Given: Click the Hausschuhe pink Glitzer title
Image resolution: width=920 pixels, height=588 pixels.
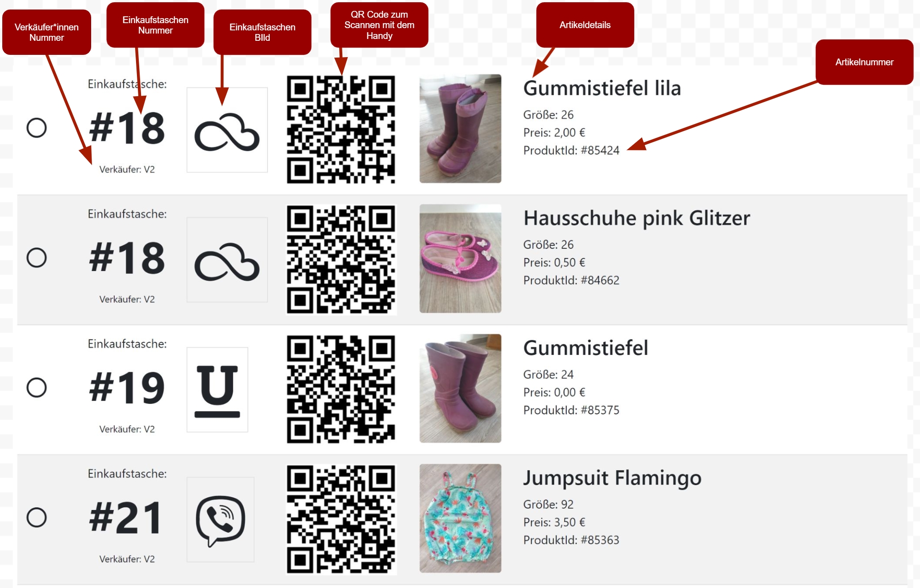Looking at the screenshot, I should point(637,218).
